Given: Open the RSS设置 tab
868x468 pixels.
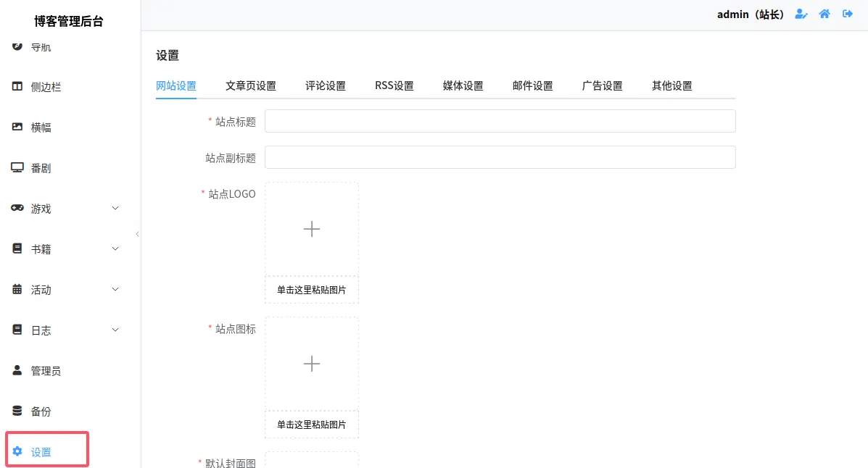Looking at the screenshot, I should coord(394,85).
